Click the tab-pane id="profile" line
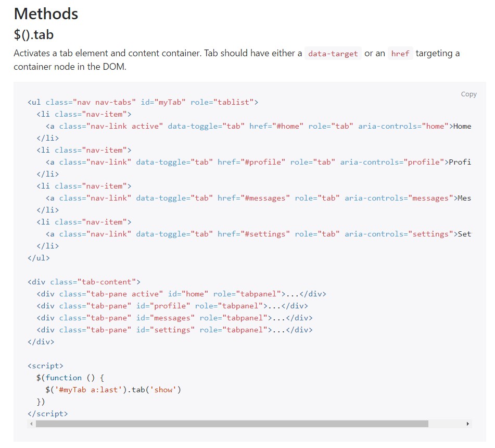The image size is (495, 448). 172,306
